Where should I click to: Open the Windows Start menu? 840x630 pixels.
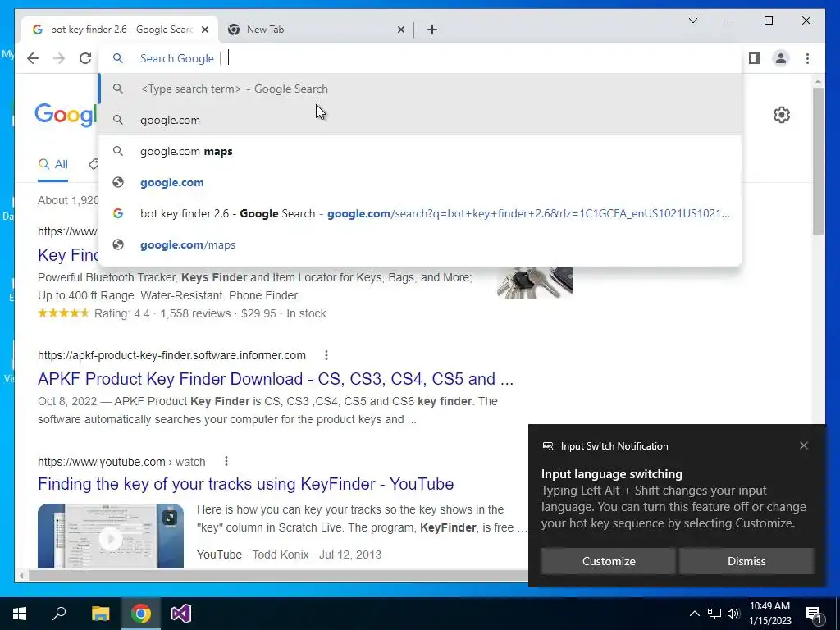(20, 614)
